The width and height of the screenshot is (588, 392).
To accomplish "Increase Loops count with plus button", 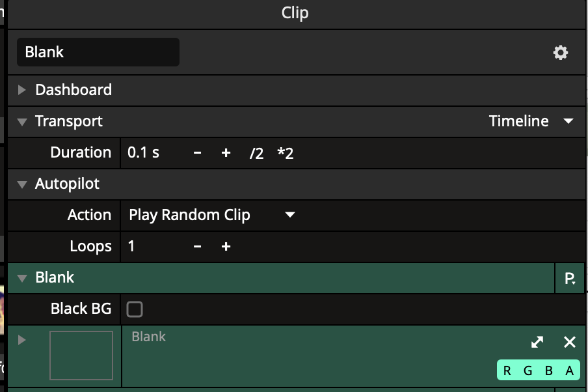I will [226, 247].
